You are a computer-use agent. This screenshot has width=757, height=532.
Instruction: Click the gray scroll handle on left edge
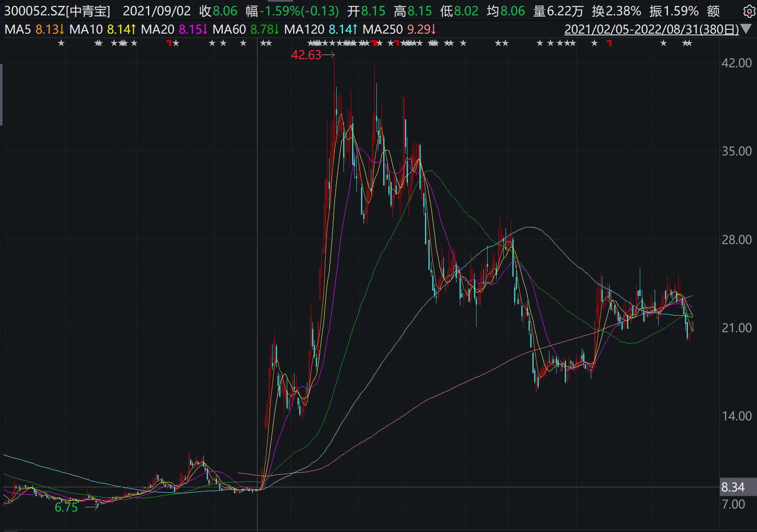(x=1, y=95)
